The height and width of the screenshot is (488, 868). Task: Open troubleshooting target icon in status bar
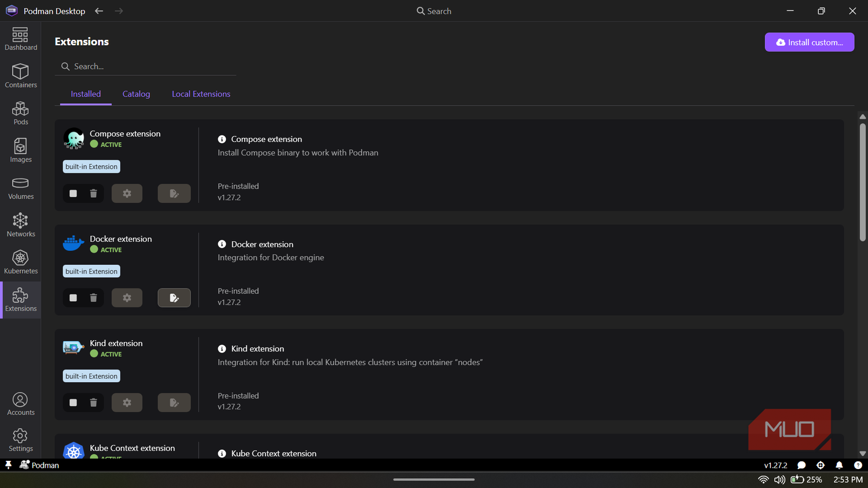[x=820, y=465]
